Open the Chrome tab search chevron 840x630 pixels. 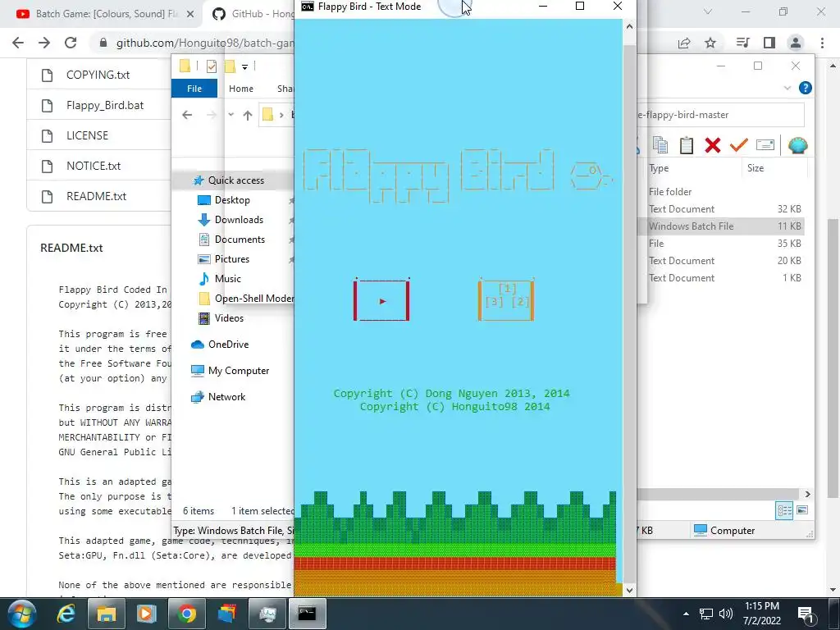[708, 11]
